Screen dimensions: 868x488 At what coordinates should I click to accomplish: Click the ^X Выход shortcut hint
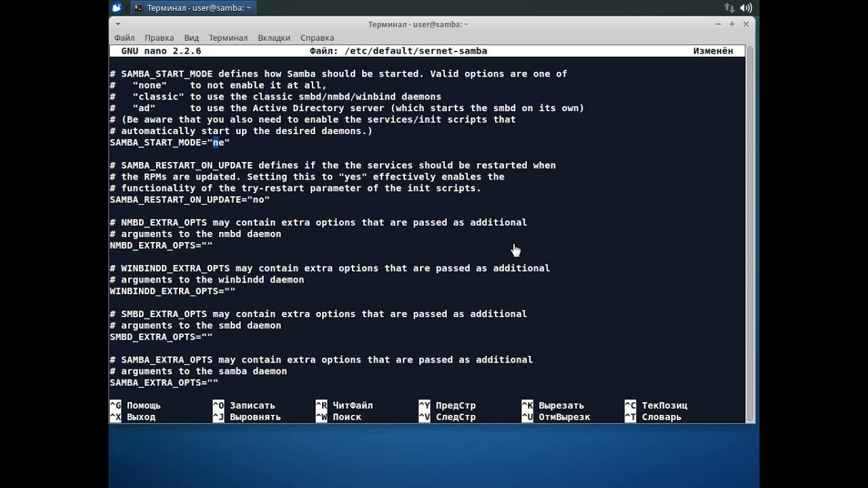tap(133, 418)
